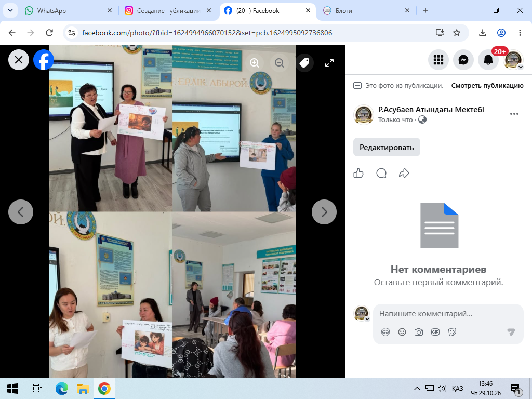Reload the page
Image resolution: width=532 pixels, height=399 pixels.
[x=49, y=33]
